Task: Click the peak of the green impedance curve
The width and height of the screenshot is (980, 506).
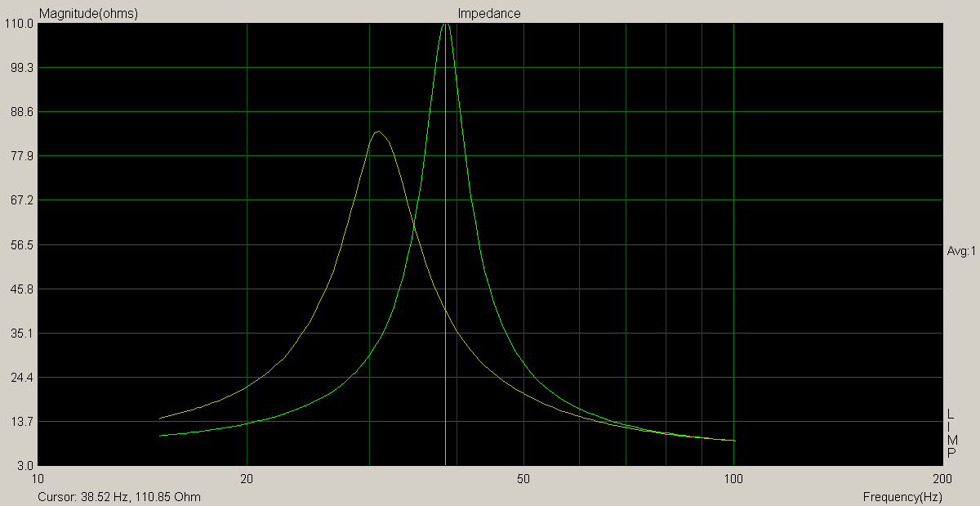Action: coord(445,25)
